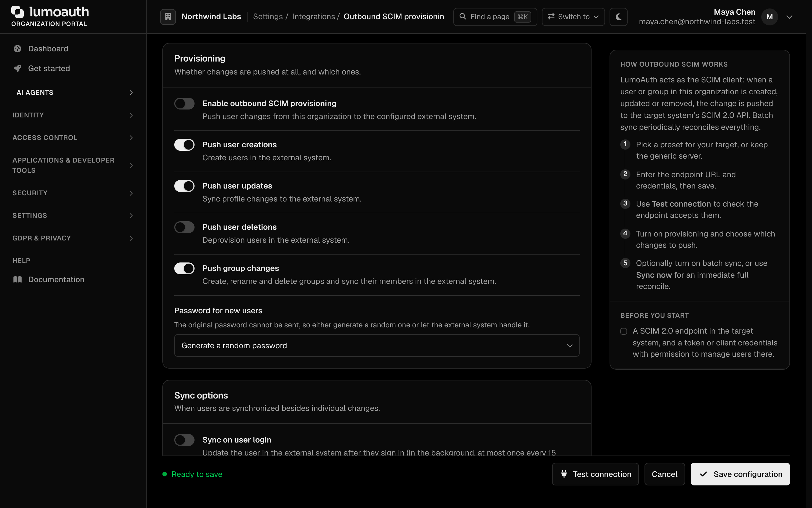Expand ACCESS CONTROL sidebar group
812x508 pixels.
(x=73, y=138)
